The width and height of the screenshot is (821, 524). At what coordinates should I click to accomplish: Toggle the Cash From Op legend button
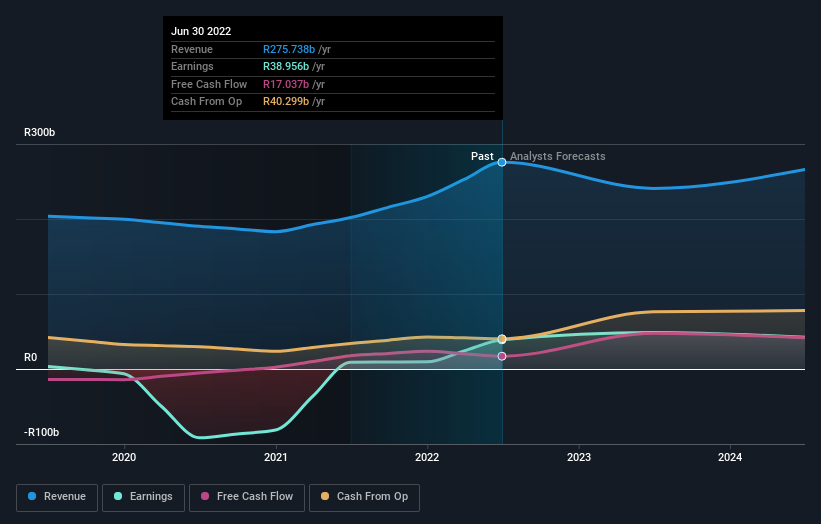[x=364, y=497]
